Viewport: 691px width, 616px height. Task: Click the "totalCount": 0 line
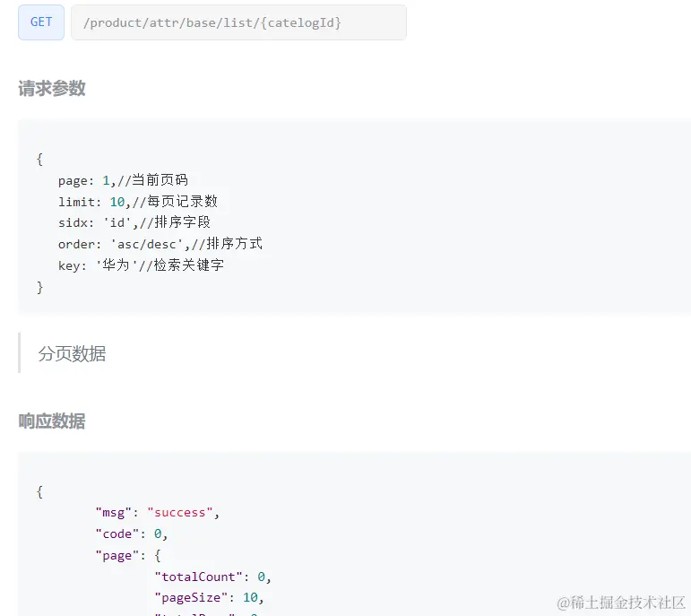coord(212,577)
